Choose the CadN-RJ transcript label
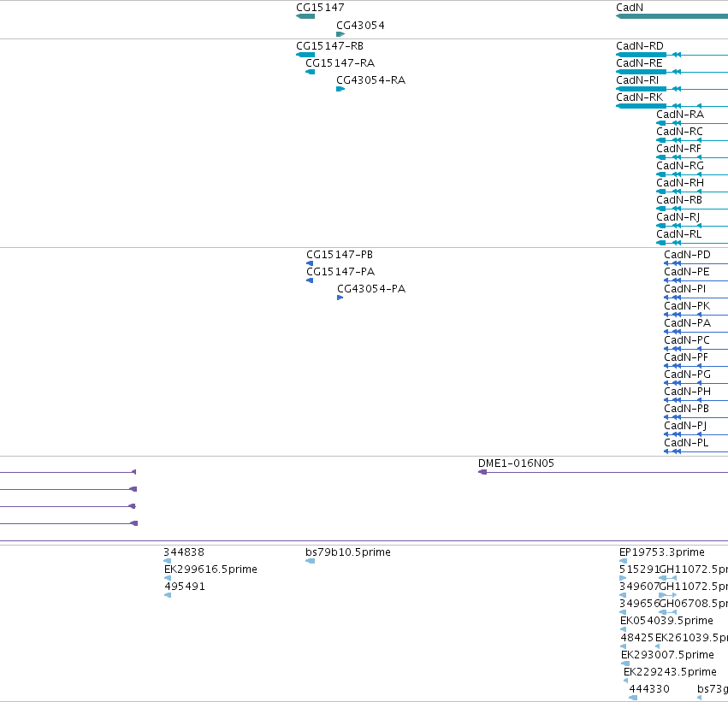The height and width of the screenshot is (702, 728). (x=678, y=217)
